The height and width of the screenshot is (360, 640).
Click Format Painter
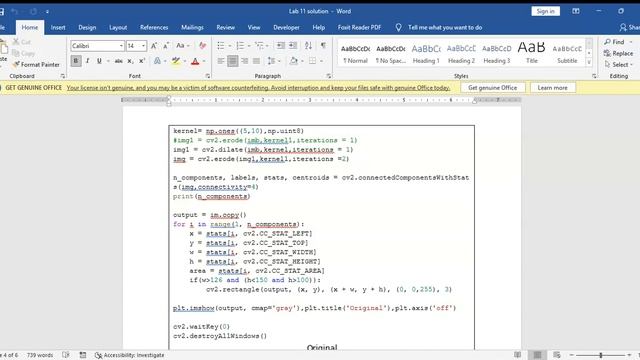[36, 64]
